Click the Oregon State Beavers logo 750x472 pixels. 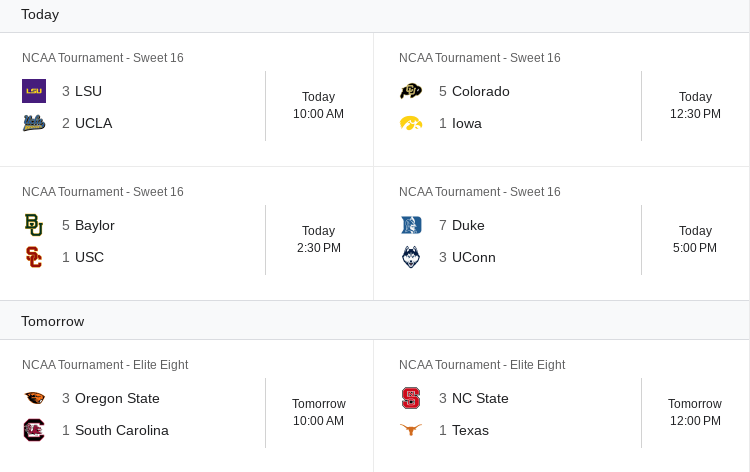click(34, 398)
